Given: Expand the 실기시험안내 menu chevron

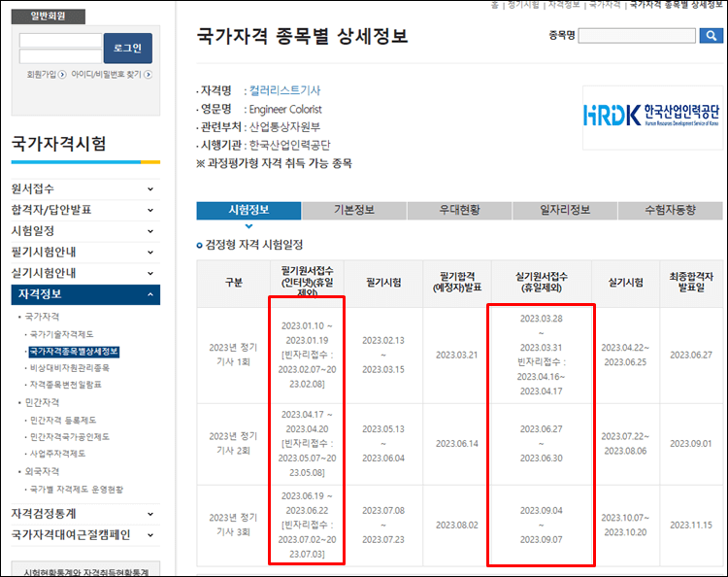Looking at the screenshot, I should click(150, 273).
